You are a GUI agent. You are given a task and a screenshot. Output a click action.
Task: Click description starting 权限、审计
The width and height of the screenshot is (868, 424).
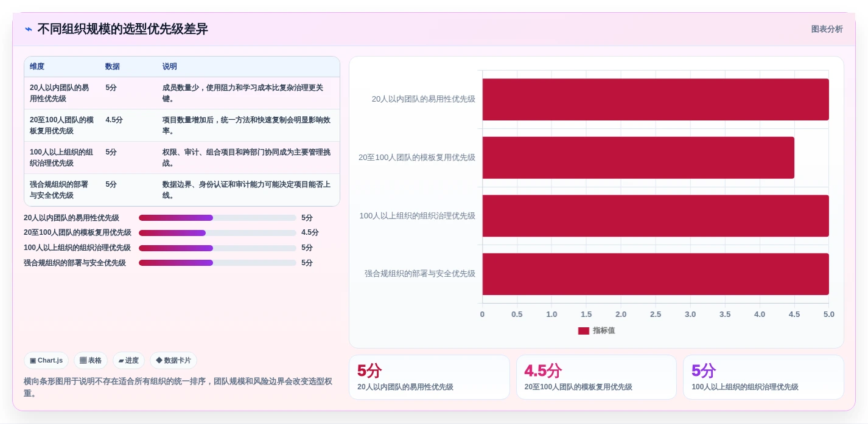pyautogui.click(x=247, y=158)
